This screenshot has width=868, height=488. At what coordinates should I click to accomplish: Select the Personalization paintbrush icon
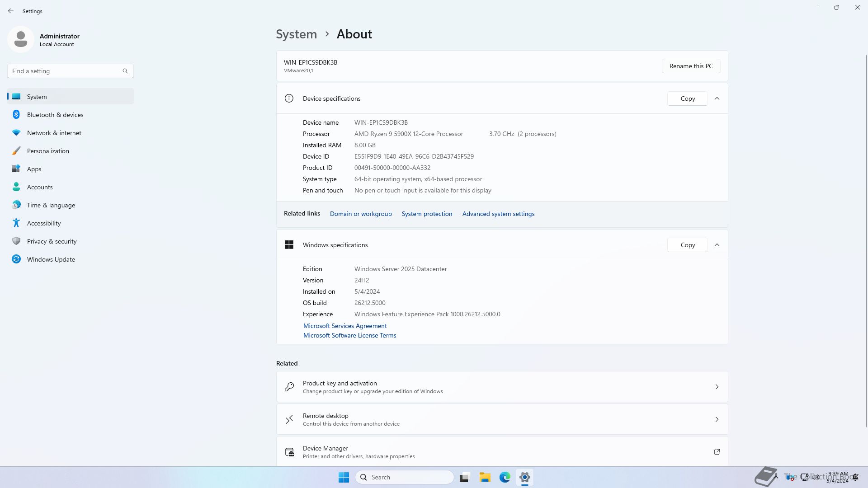click(x=16, y=151)
